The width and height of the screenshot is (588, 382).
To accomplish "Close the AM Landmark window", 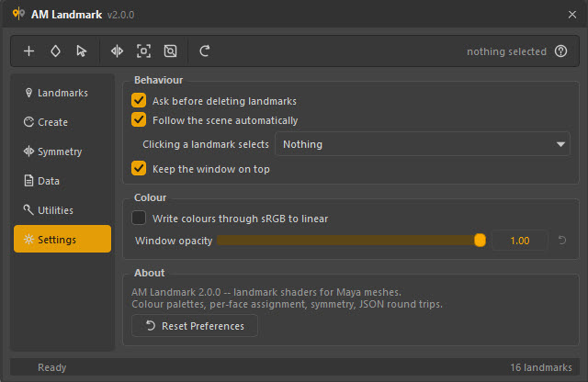I will coord(572,15).
